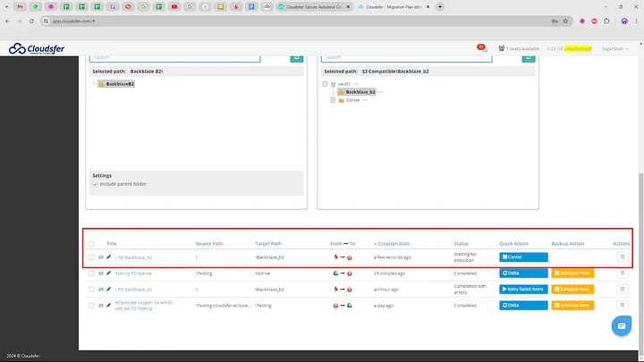Edit title of the Waiting for execution plan
The image size is (644, 362).
pos(108,257)
